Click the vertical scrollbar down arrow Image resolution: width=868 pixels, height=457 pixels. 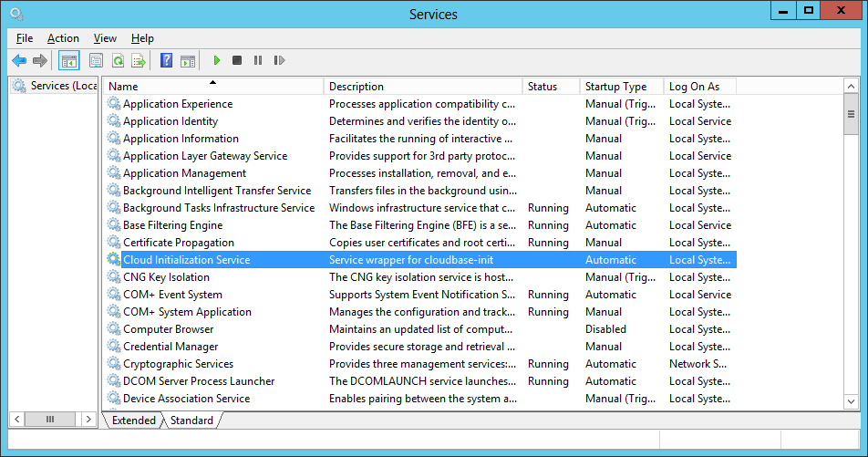(x=851, y=401)
